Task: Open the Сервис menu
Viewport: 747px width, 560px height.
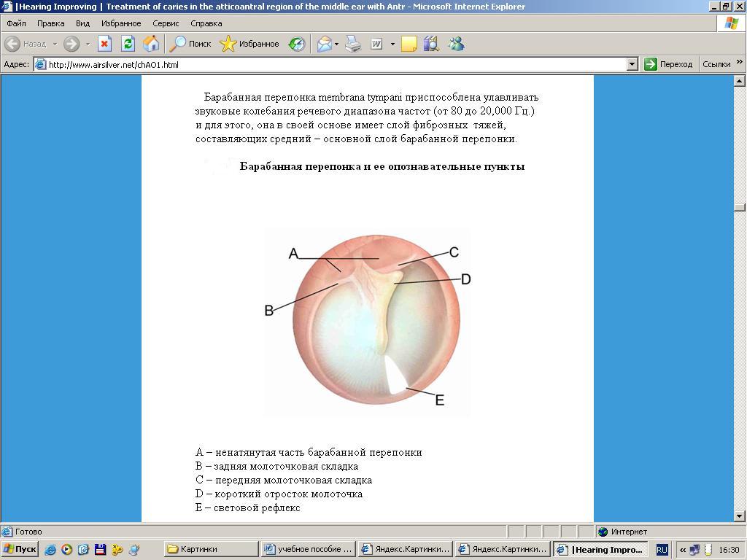Action: (166, 23)
